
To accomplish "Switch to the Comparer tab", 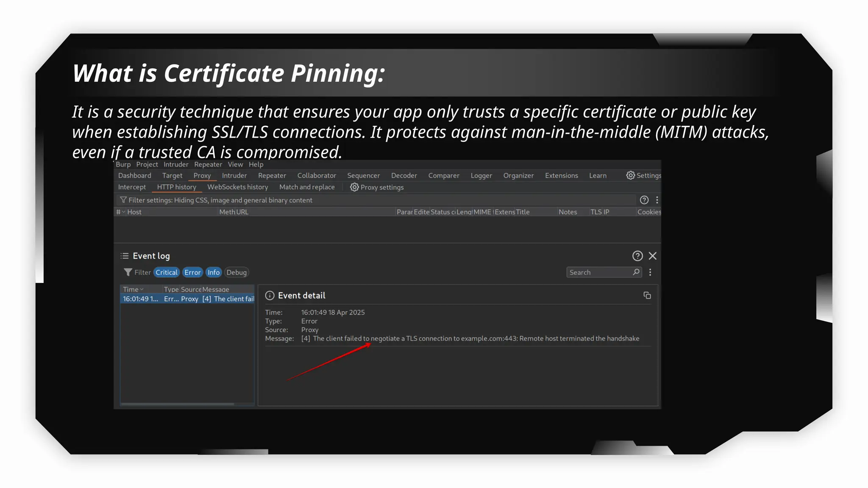I will (x=444, y=175).
